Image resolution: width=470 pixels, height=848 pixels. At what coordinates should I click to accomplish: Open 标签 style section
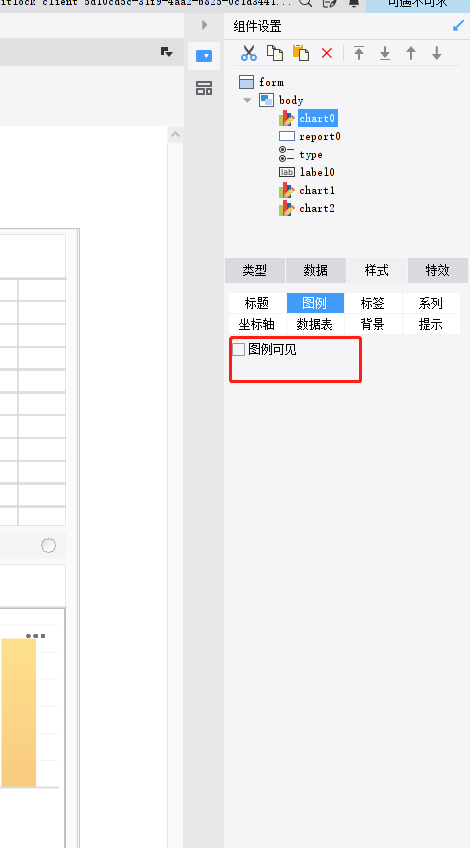click(x=373, y=303)
